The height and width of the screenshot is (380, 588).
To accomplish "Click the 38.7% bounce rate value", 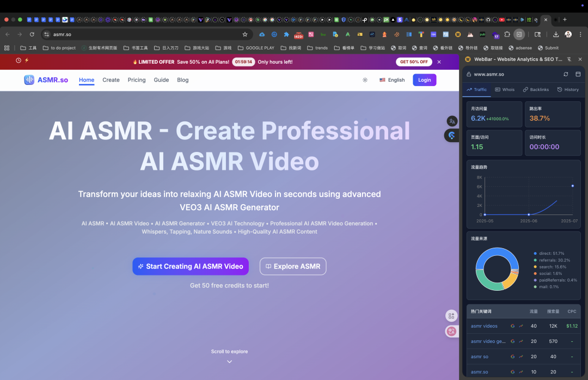I will click(x=540, y=118).
